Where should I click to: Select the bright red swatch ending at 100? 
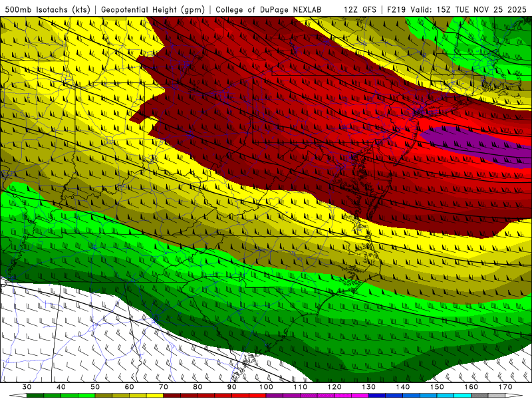click(258, 396)
